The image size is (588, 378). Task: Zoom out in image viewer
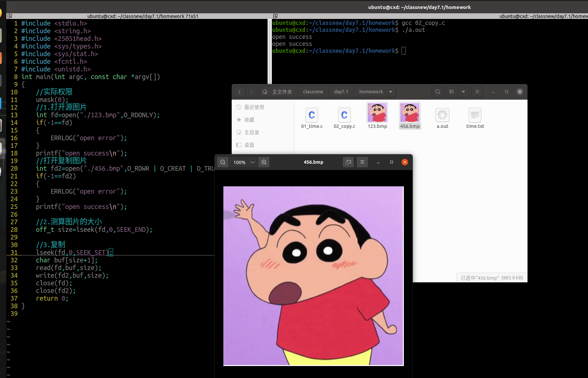(223, 162)
